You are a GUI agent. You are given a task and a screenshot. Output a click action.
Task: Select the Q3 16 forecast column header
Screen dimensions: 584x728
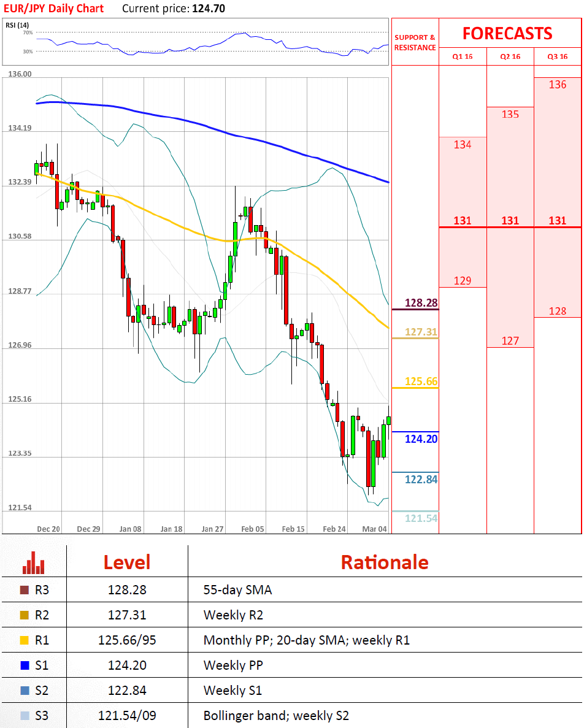pyautogui.click(x=557, y=56)
